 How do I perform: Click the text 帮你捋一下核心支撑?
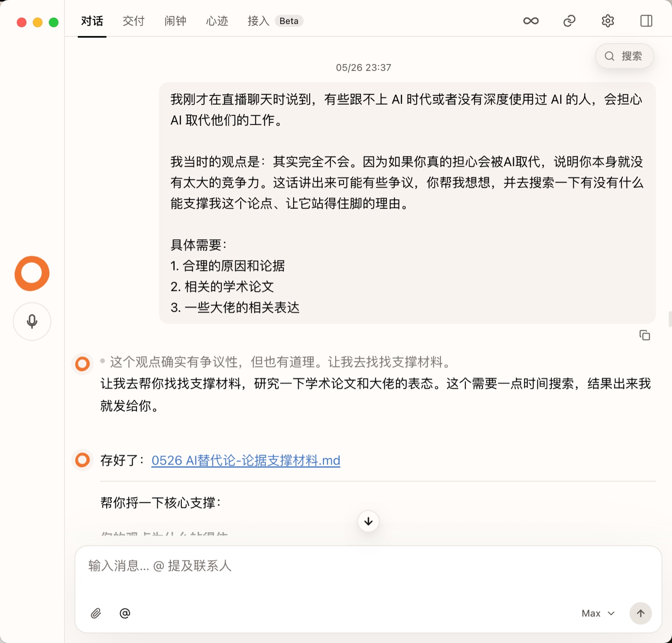pyautogui.click(x=160, y=502)
